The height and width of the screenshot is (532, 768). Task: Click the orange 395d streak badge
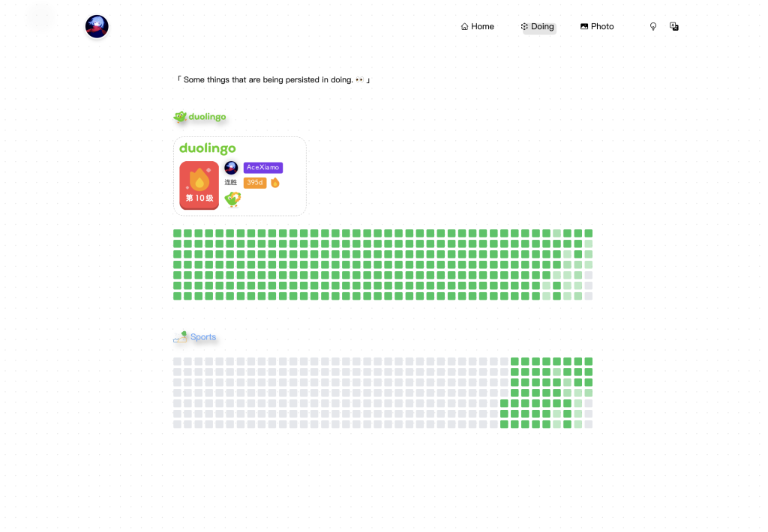pos(255,183)
